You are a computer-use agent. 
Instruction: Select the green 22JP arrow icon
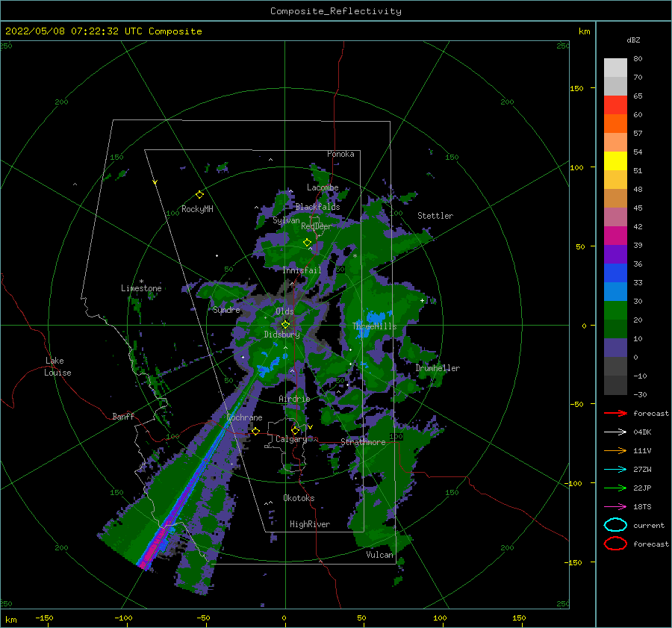(x=615, y=488)
